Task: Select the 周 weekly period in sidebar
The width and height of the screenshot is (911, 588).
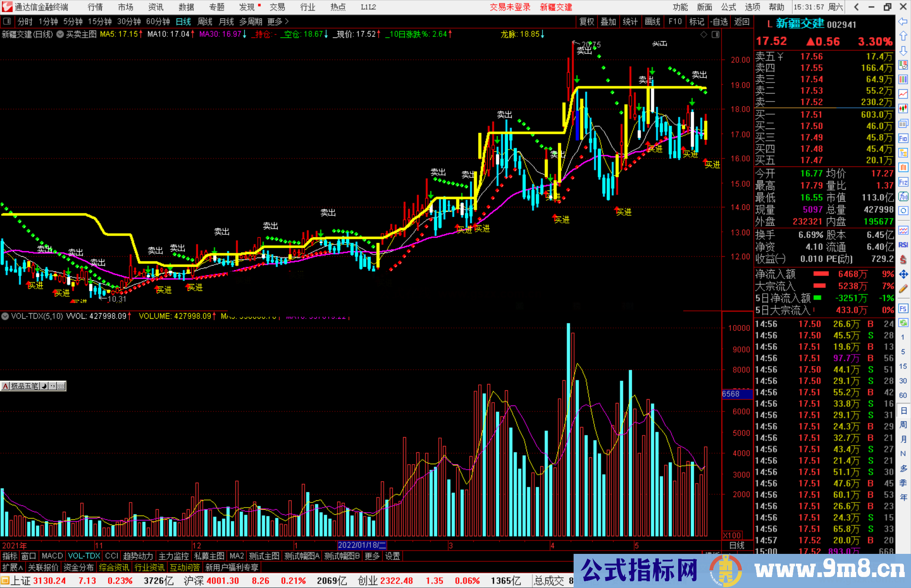Action: pos(903,424)
